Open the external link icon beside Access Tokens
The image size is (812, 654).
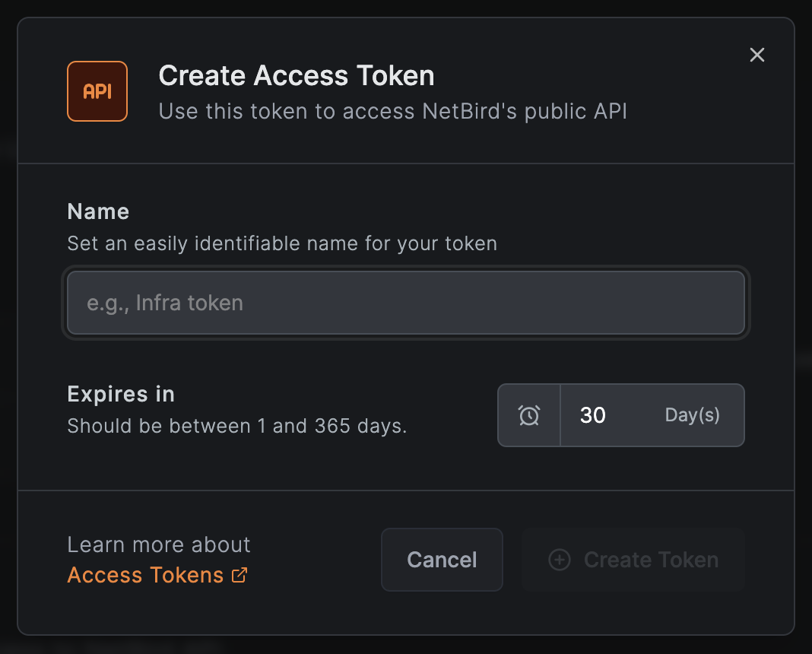point(239,576)
